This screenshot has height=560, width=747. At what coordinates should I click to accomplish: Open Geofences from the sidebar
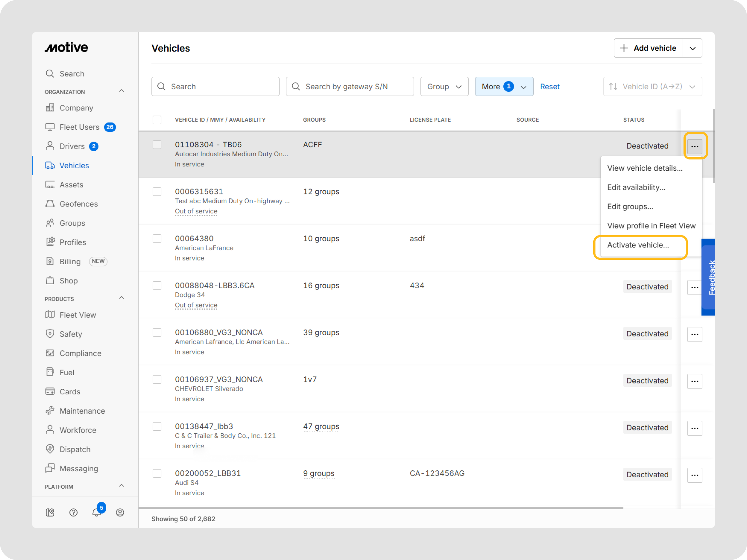coord(78,204)
